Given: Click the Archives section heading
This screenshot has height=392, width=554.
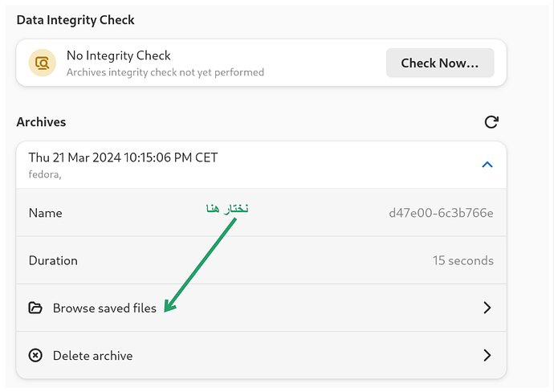Looking at the screenshot, I should click(x=41, y=122).
